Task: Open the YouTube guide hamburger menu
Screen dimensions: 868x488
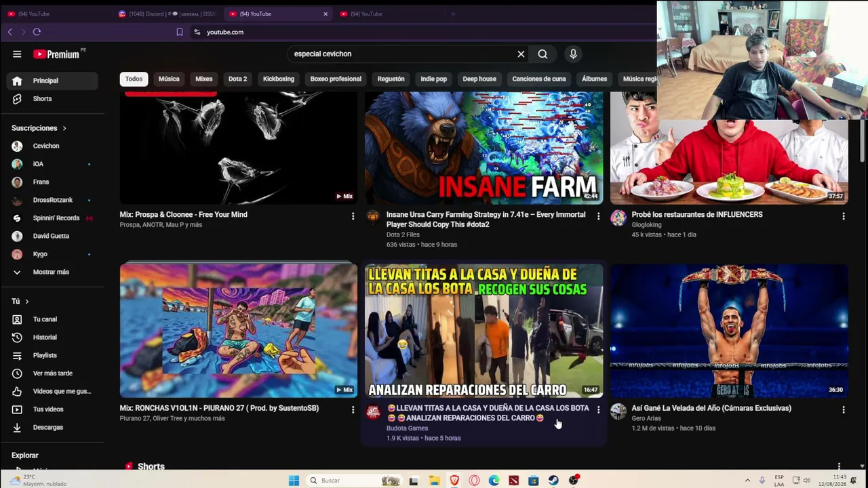Action: [17, 54]
